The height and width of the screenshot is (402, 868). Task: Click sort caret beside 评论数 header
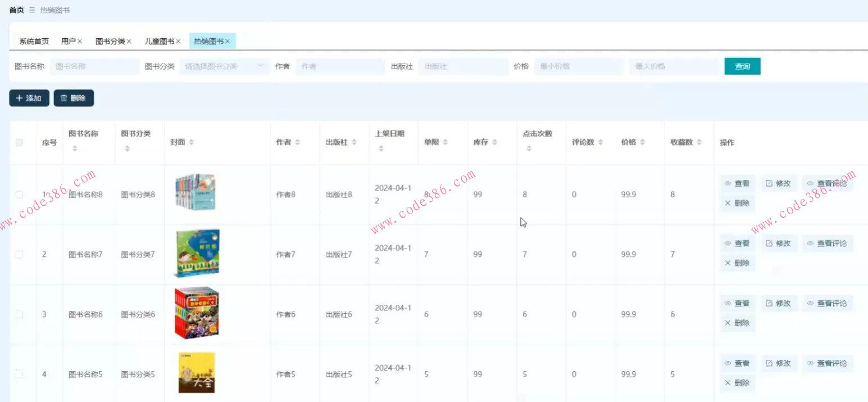point(600,143)
